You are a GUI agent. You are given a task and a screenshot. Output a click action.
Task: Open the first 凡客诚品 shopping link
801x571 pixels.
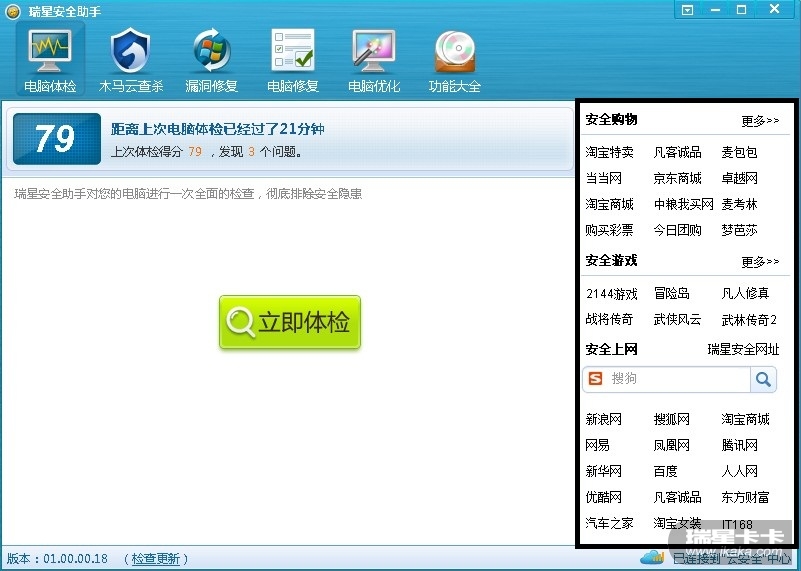(677, 152)
